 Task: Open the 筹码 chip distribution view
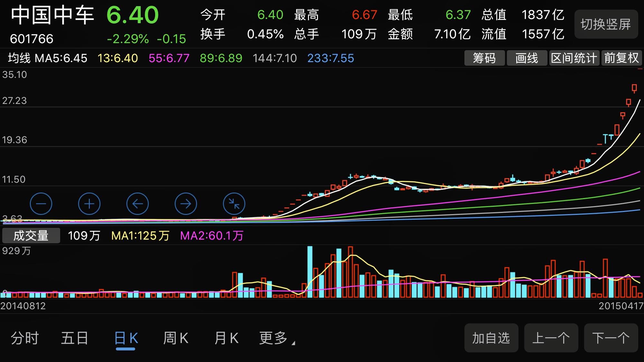click(484, 58)
